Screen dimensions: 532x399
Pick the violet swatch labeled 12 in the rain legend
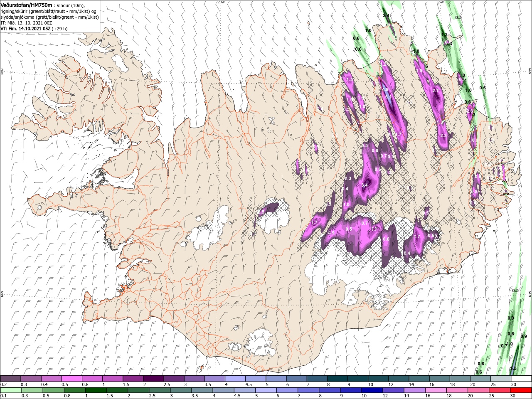(x=394, y=390)
